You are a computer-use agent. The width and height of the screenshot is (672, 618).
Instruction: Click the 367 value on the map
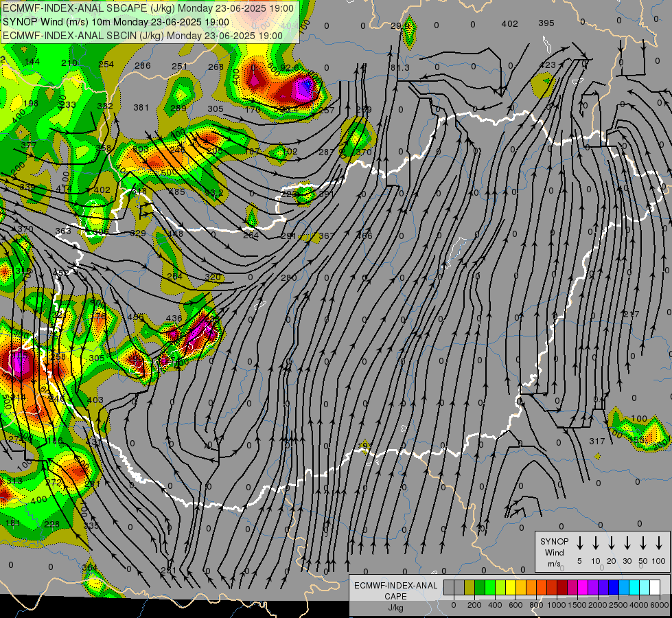point(327,236)
